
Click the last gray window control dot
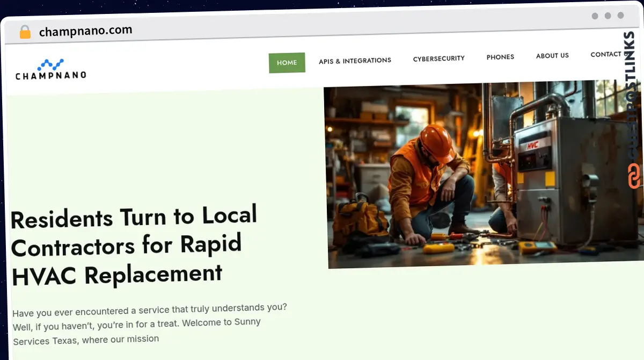coord(620,16)
